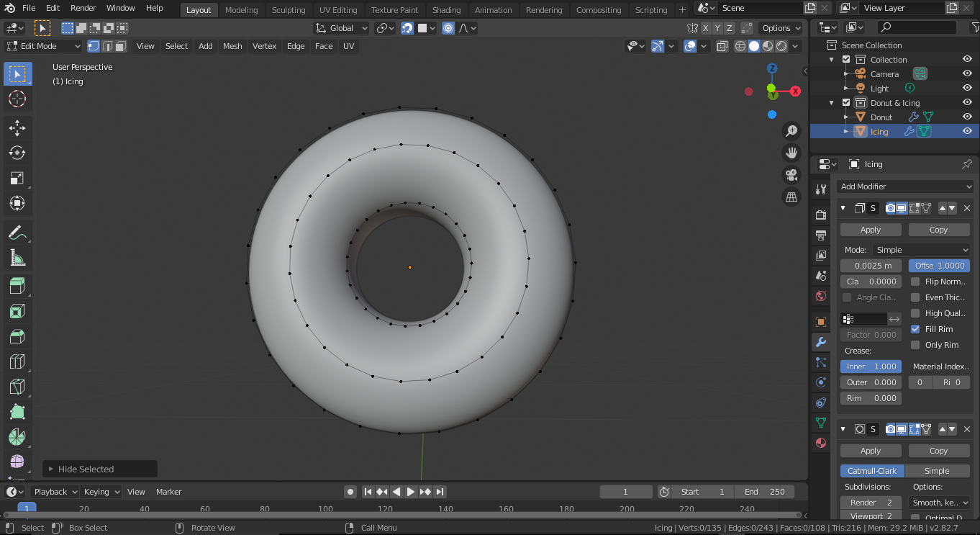Select the Measure tool
This screenshot has height=535, width=980.
pos(17,258)
